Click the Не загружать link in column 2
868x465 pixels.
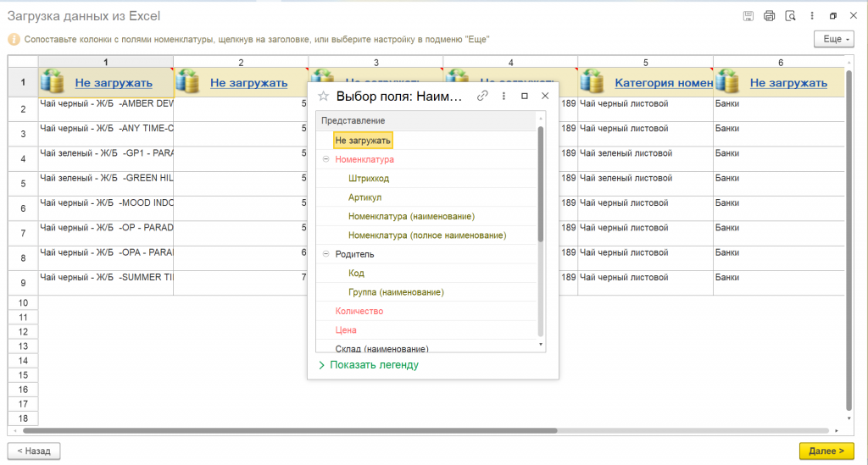tap(248, 82)
